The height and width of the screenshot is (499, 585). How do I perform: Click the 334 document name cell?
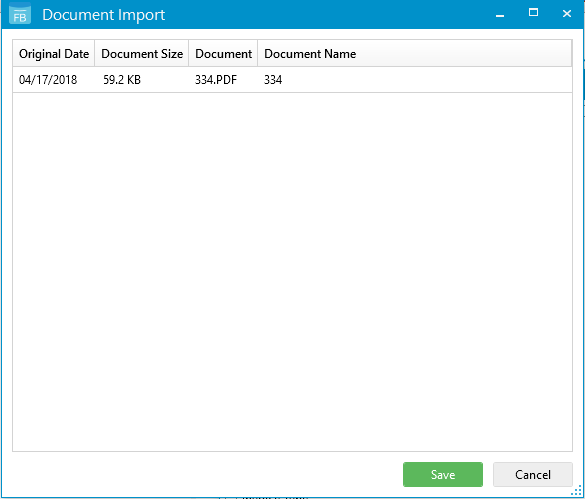273,80
